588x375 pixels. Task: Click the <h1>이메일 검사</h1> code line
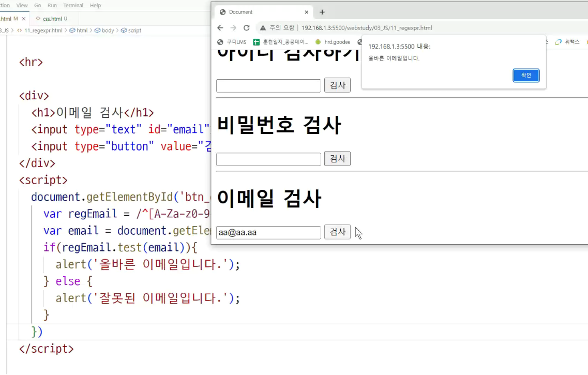pyautogui.click(x=93, y=113)
